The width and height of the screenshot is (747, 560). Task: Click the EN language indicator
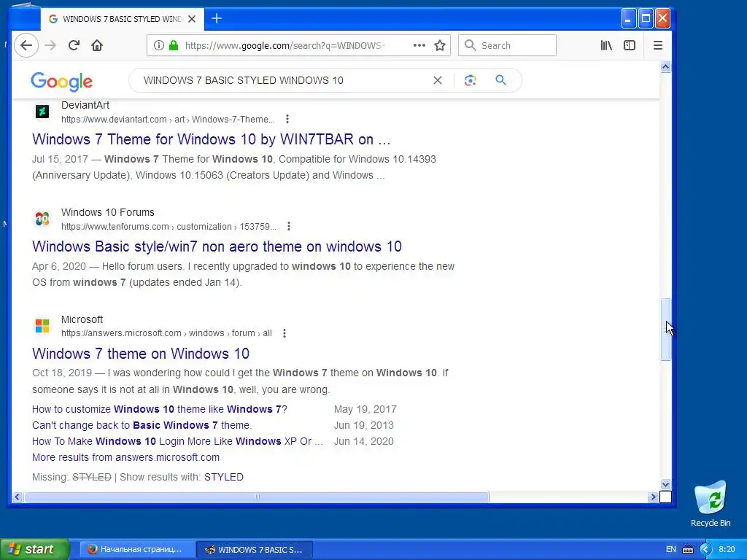671,550
